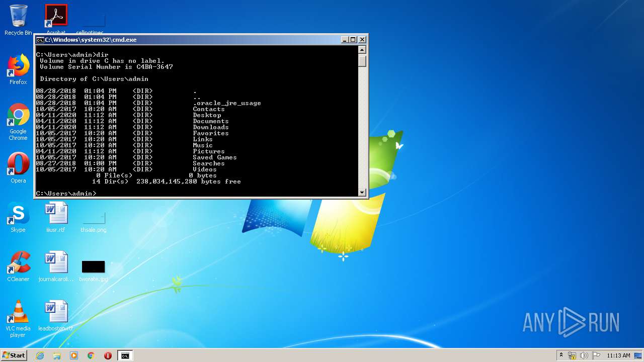Click the console scrollbar up arrow
This screenshot has height=362, width=644.
[x=362, y=50]
